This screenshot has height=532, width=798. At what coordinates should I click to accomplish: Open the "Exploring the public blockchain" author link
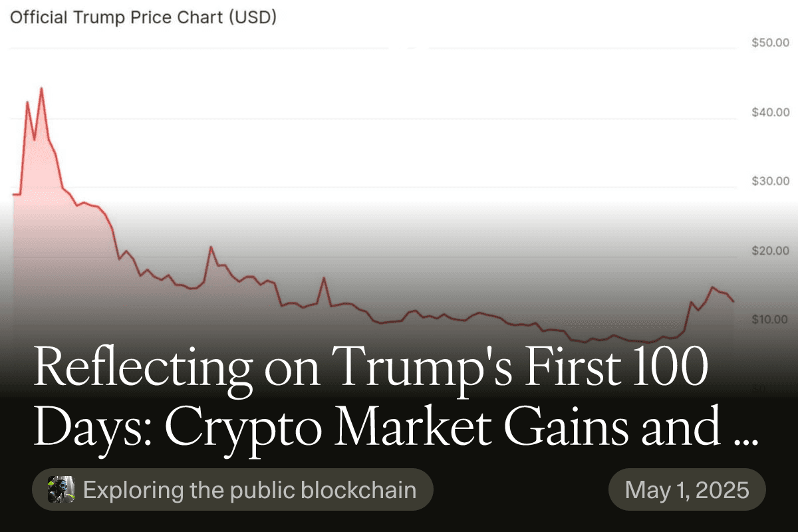[249, 490]
